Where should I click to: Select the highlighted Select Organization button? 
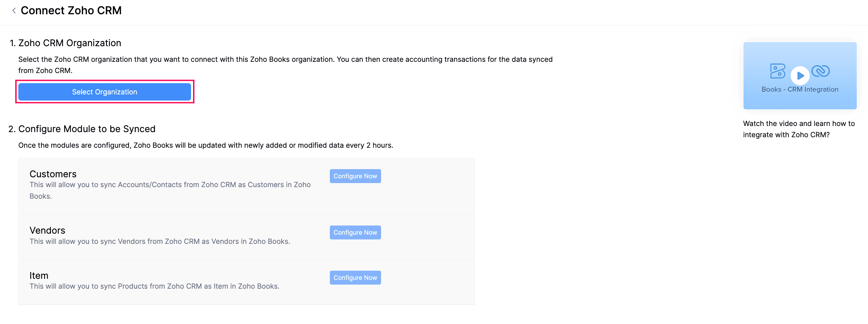click(105, 92)
